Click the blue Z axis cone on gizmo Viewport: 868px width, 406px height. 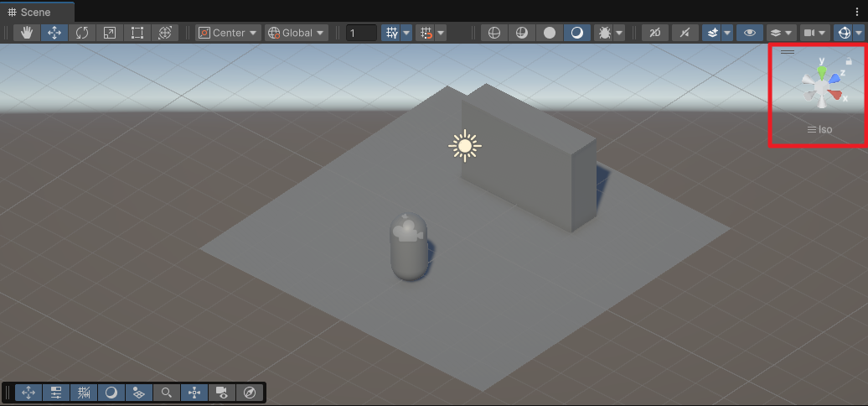(834, 79)
